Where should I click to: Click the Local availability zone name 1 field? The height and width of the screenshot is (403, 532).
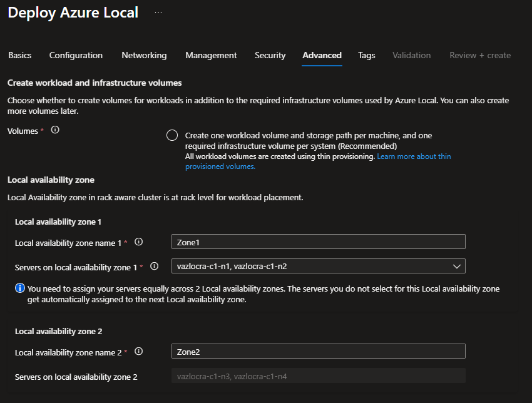pyautogui.click(x=318, y=242)
